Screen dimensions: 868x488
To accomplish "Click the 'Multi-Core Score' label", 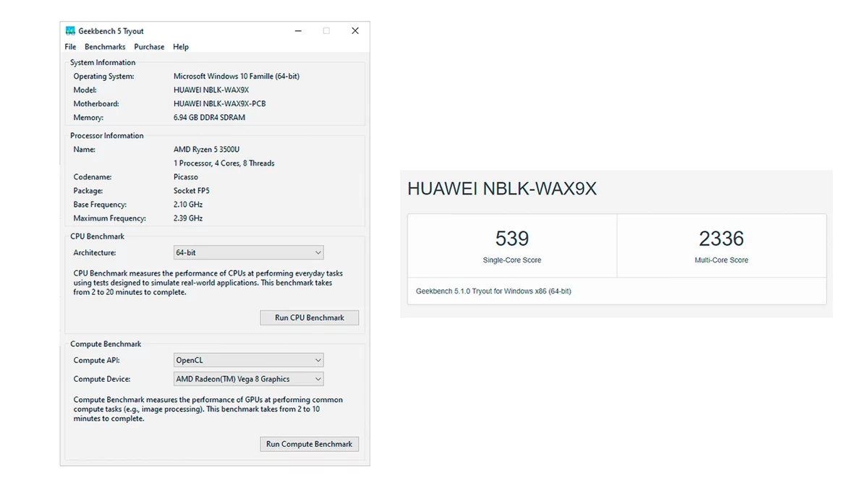I will click(x=721, y=260).
